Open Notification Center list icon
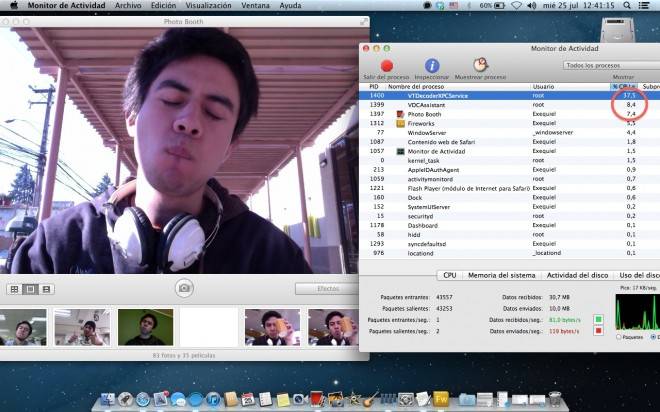The height and width of the screenshot is (412, 660). click(644, 5)
